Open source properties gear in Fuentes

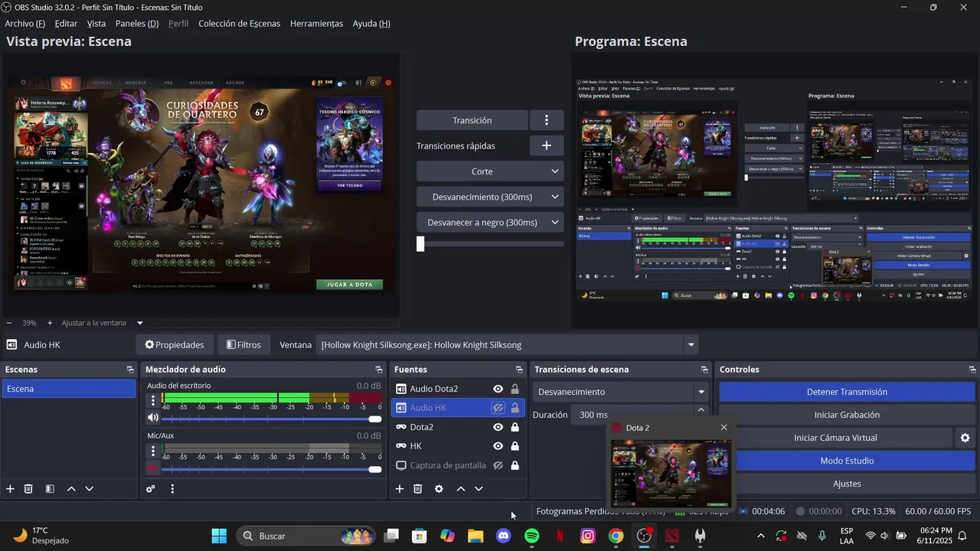coord(439,489)
